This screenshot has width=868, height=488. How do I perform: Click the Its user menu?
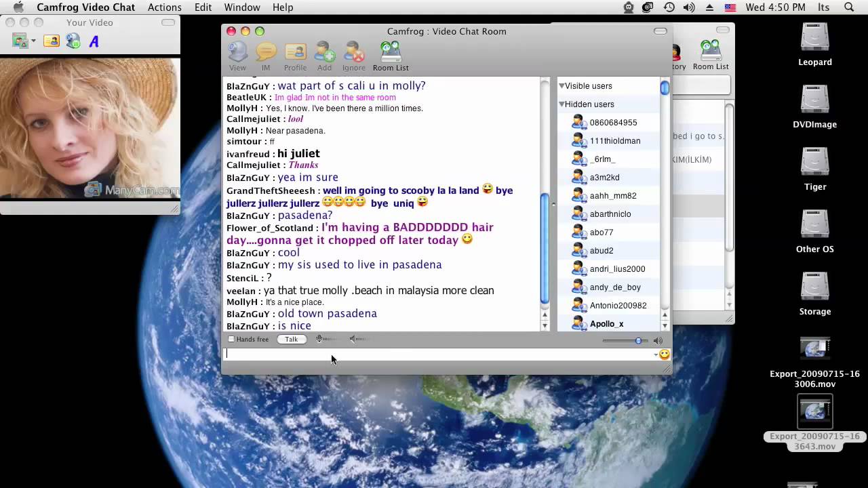823,7
